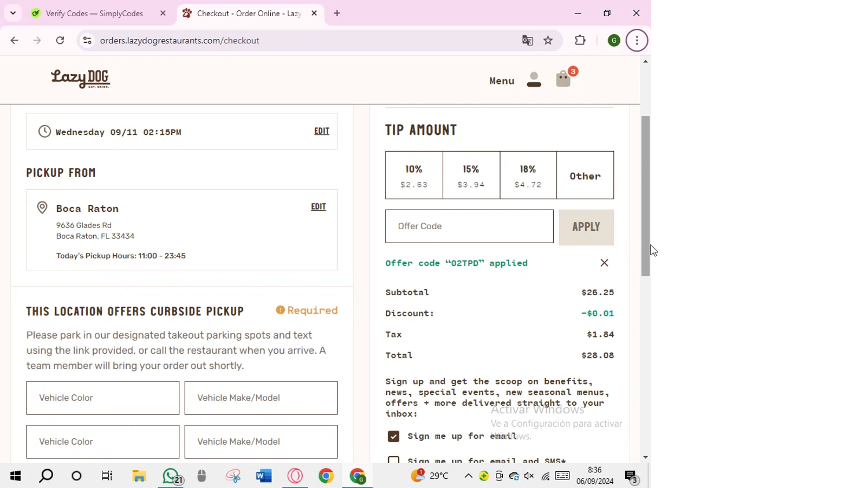Focus the second Vehicle Make/Model field
Screen dimensions: 868x488
261,442
